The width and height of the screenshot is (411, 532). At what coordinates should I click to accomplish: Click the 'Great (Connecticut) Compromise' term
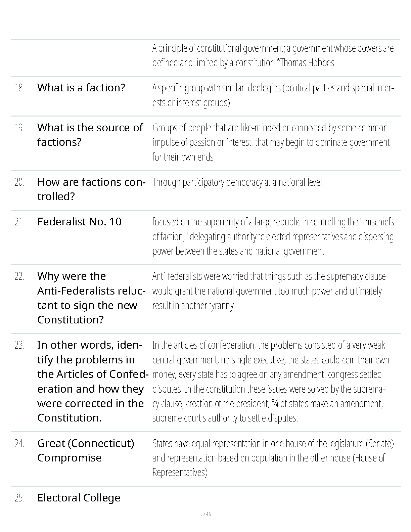pyautogui.click(x=86, y=450)
